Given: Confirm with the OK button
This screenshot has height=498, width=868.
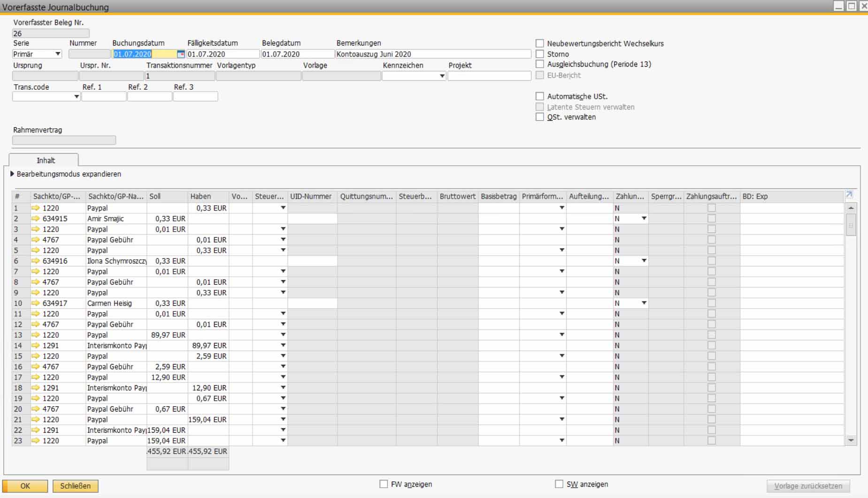Looking at the screenshot, I should pos(25,486).
